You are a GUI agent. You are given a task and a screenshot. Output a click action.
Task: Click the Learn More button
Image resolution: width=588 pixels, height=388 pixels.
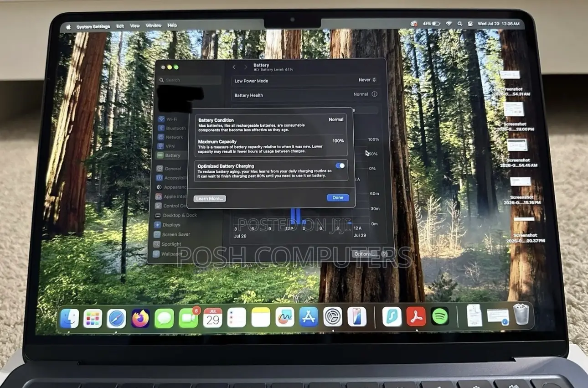(210, 199)
